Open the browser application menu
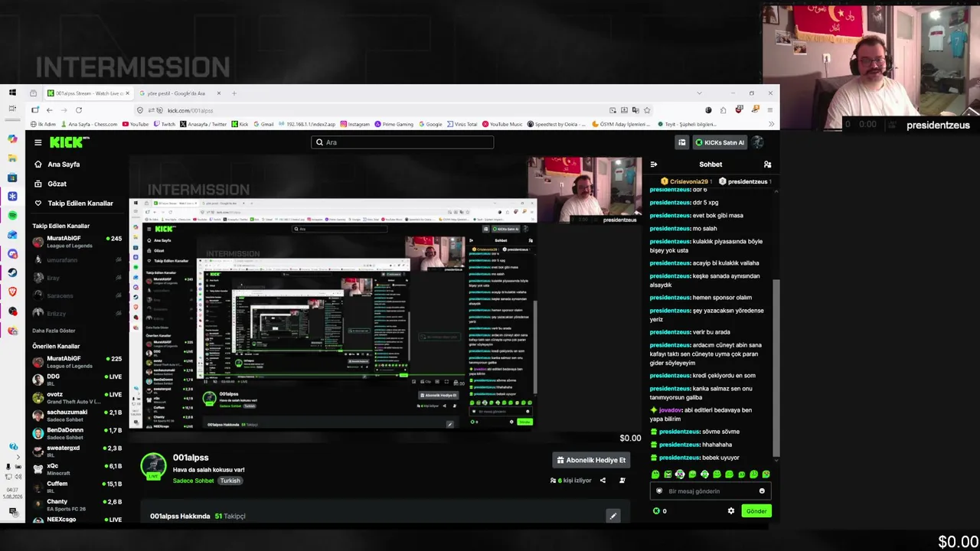Viewport: 980px width, 551px height. click(x=769, y=110)
